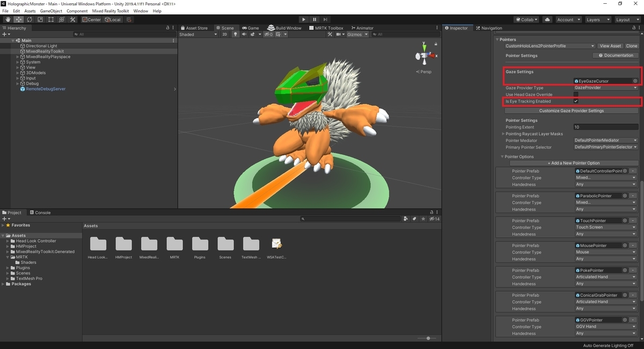The height and width of the screenshot is (349, 644).
Task: Open the GameObject menu
Action: pyautogui.click(x=51, y=11)
